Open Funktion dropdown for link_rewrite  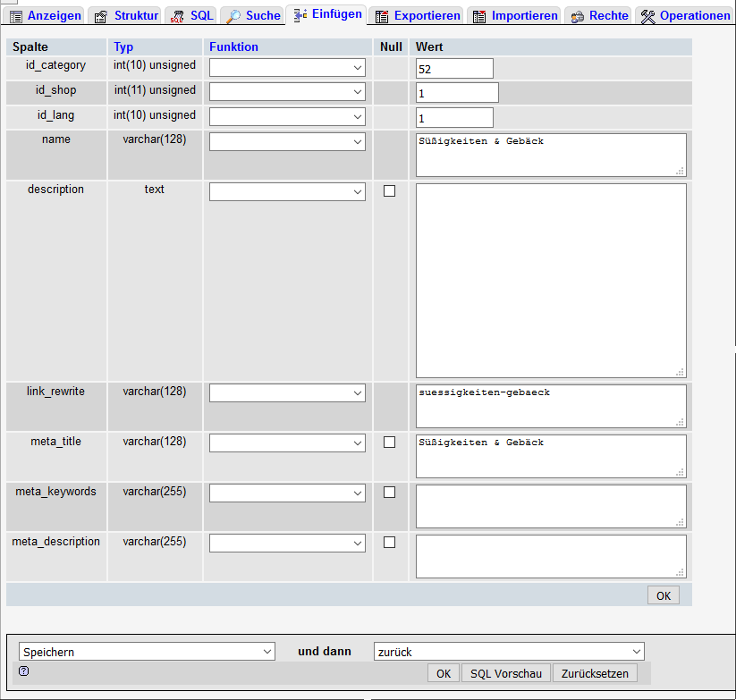pos(287,393)
